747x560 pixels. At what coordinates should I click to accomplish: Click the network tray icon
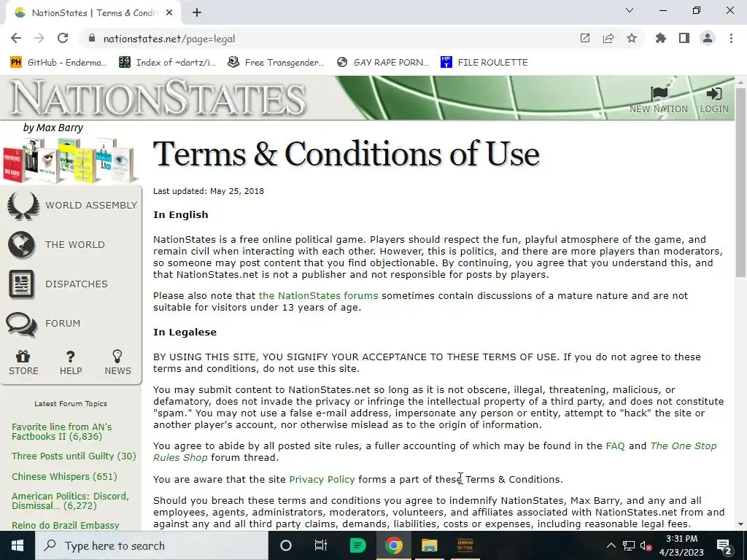pyautogui.click(x=629, y=545)
